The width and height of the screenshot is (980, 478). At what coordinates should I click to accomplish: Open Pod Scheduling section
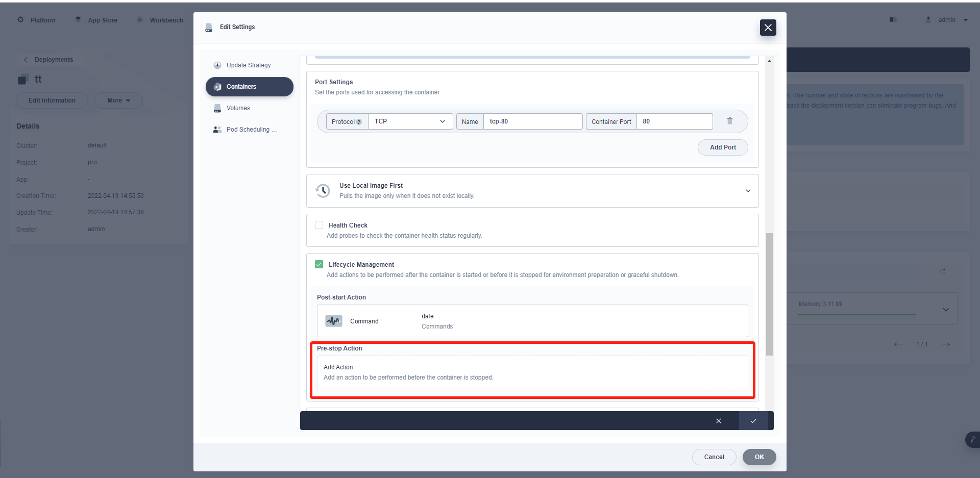[250, 130]
